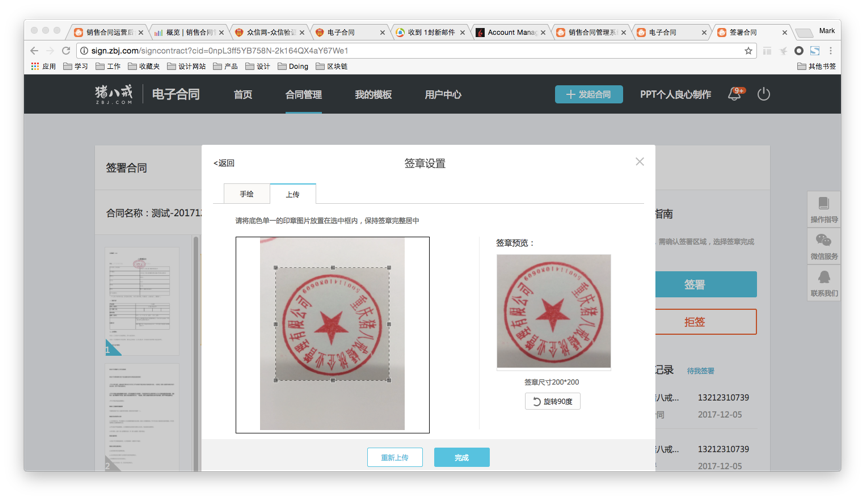Click the 签章尺寸200*200 text
Image resolution: width=865 pixels, height=500 pixels.
click(x=552, y=382)
